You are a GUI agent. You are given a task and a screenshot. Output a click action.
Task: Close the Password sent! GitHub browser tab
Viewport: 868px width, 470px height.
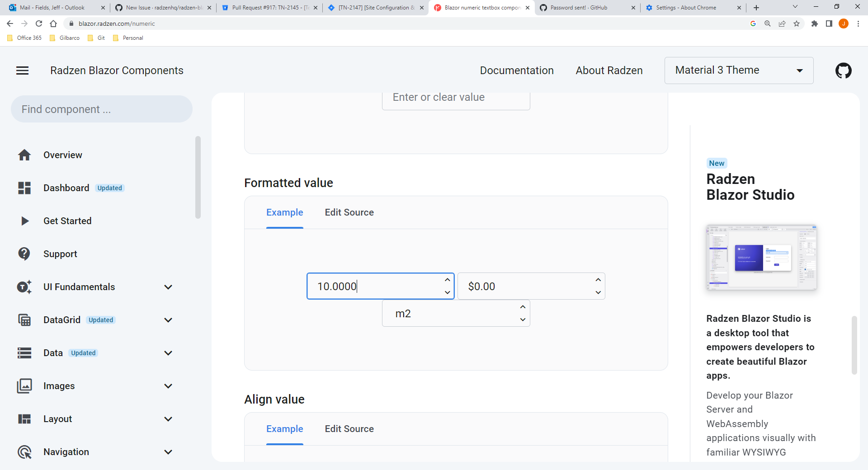633,8
